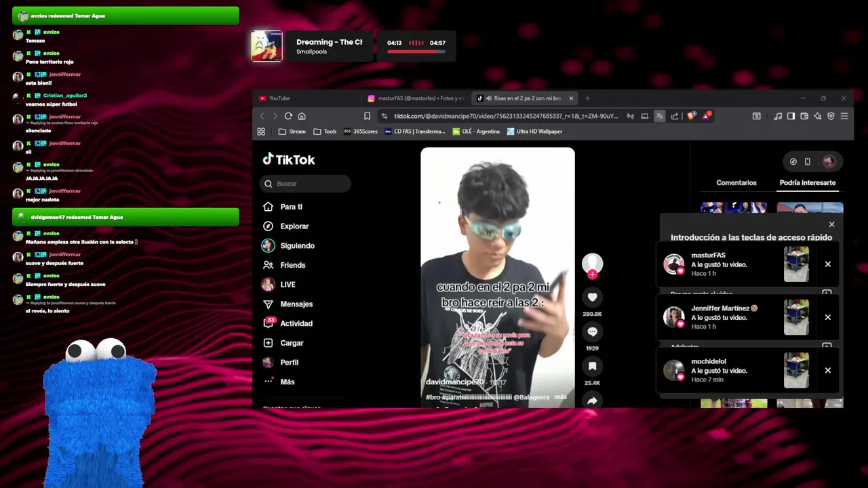
Task: Go back in browser history
Action: 262,116
